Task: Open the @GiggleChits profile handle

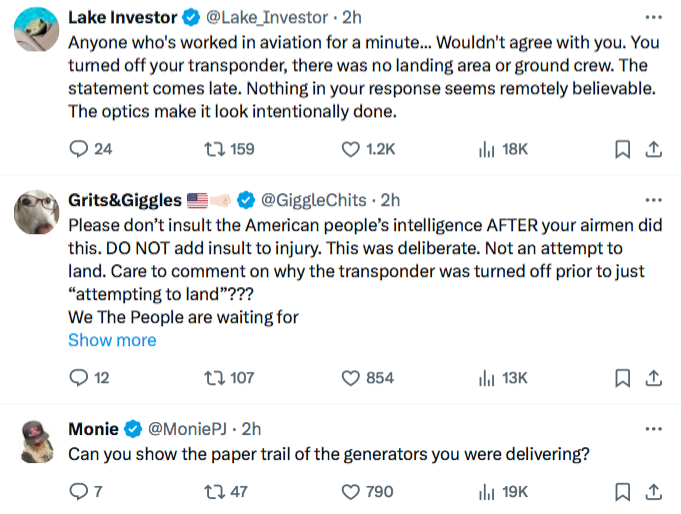Action: click(x=314, y=200)
